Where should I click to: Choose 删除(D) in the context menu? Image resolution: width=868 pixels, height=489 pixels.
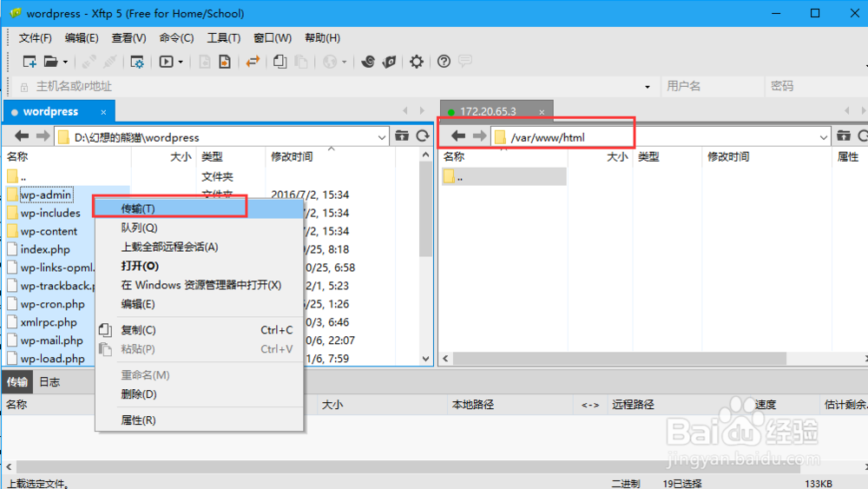(x=200, y=394)
